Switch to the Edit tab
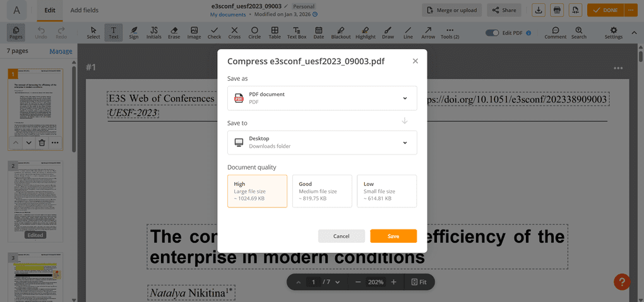 coord(50,10)
